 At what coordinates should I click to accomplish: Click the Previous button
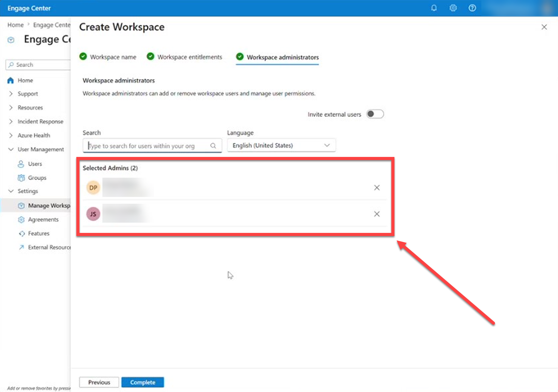[x=99, y=382]
